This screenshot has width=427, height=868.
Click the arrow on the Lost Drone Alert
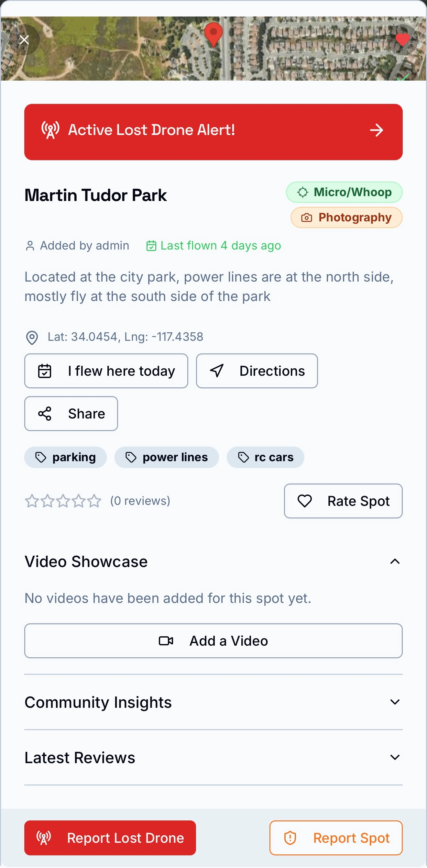point(377,131)
